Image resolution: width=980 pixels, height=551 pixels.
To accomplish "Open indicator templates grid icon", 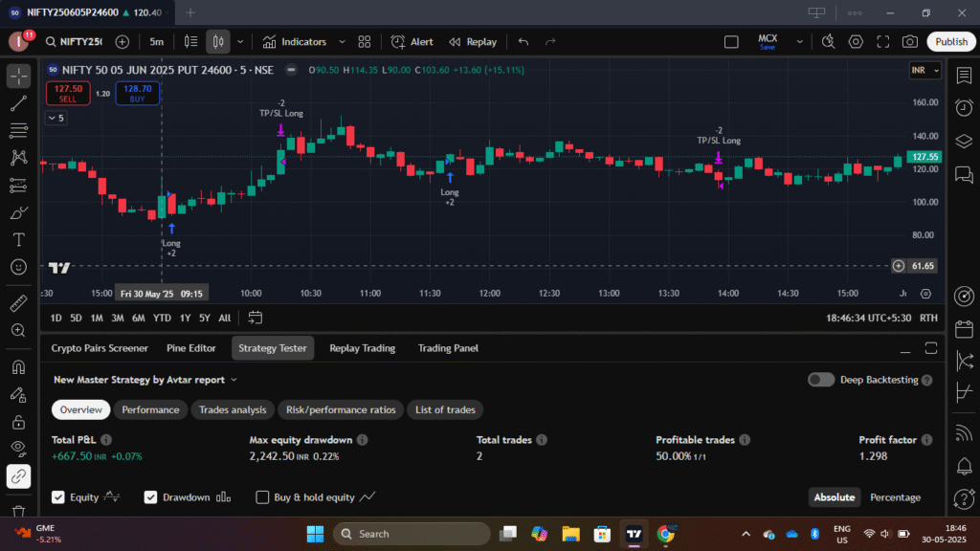I will point(365,42).
